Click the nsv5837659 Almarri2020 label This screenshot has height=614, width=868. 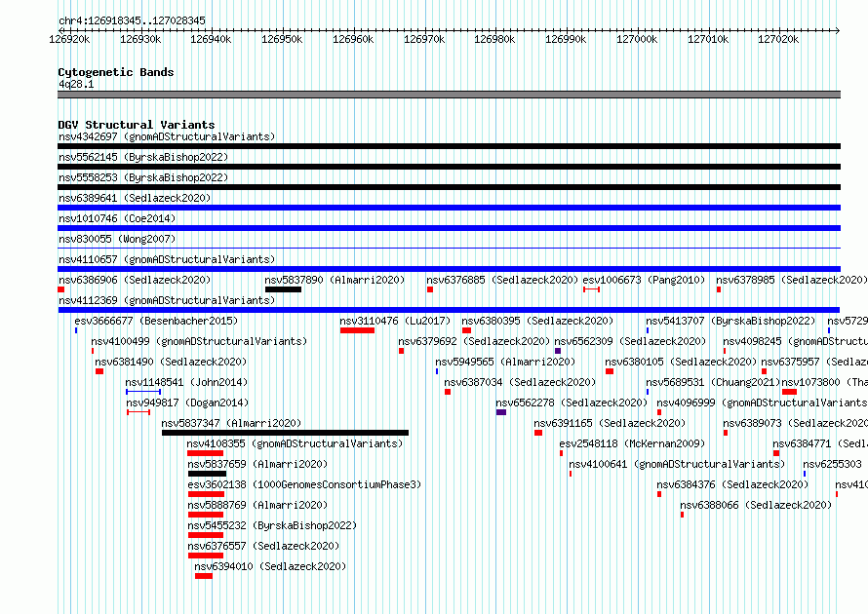tap(257, 464)
